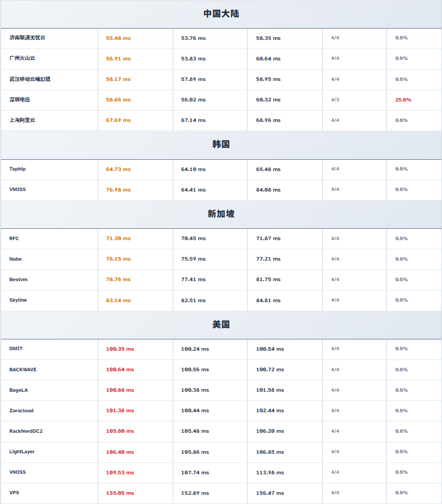This screenshot has height=504, width=442.
Task: Toggle the 新加坡 group header
Action: pos(221,214)
